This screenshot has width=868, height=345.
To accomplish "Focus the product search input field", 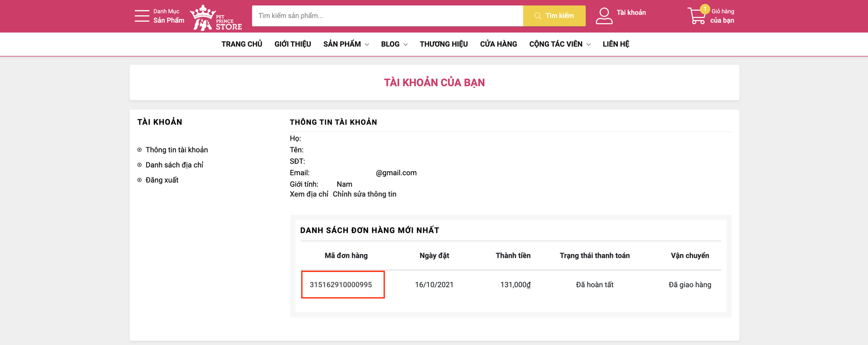I will point(387,16).
